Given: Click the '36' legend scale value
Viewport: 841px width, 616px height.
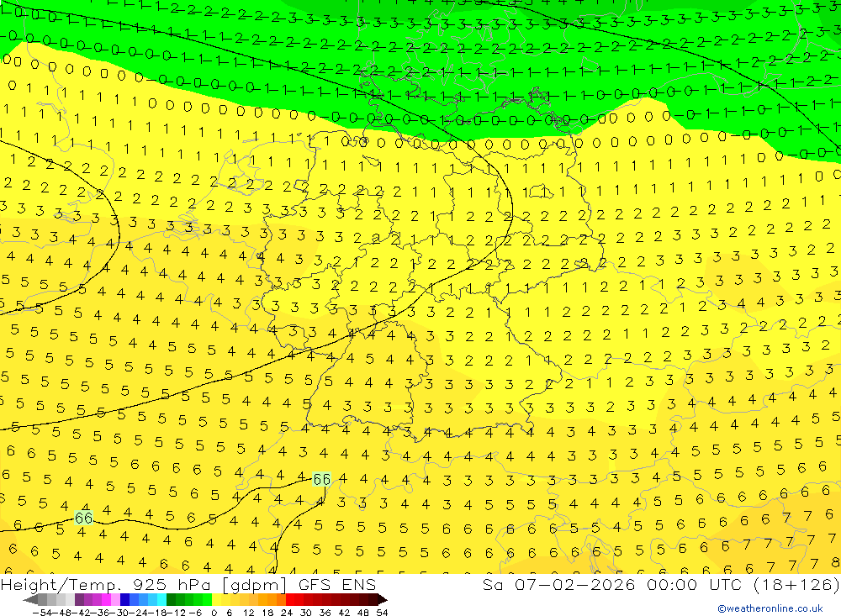Looking at the screenshot, I should 325,613.
